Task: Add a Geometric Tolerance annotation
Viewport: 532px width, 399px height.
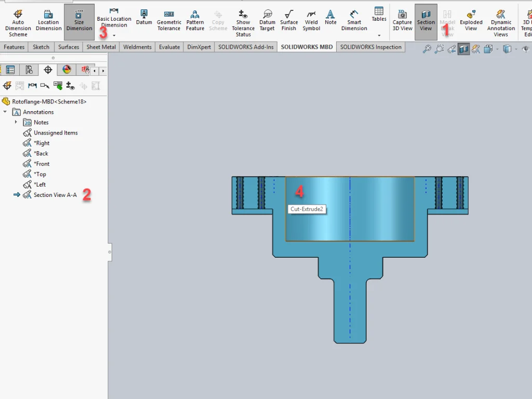Action: coord(169,22)
